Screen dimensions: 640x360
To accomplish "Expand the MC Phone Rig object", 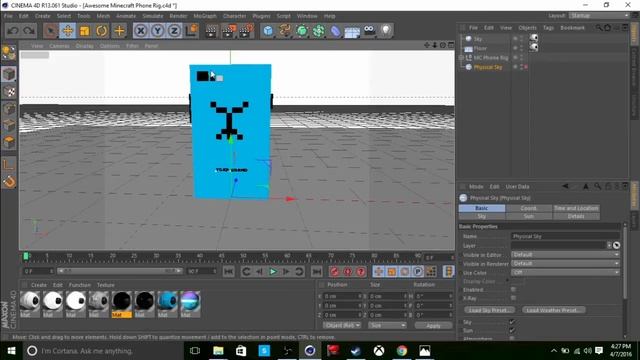I will (x=461, y=58).
